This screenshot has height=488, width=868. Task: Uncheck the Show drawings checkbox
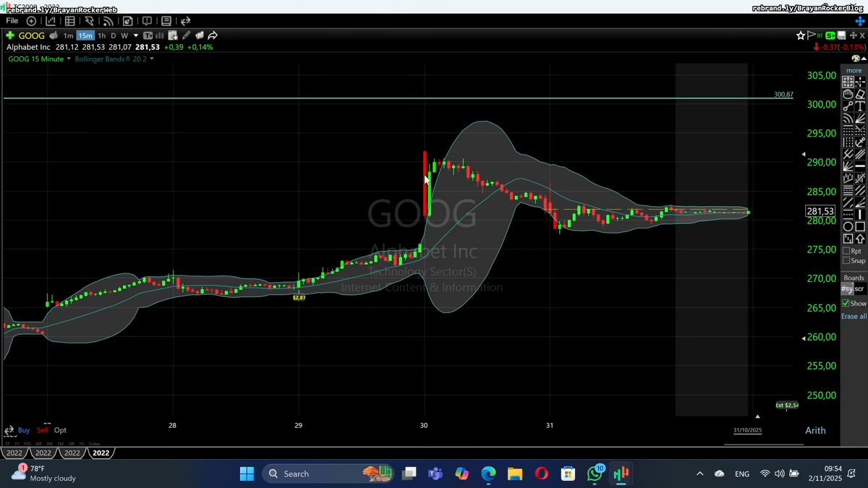(x=846, y=303)
